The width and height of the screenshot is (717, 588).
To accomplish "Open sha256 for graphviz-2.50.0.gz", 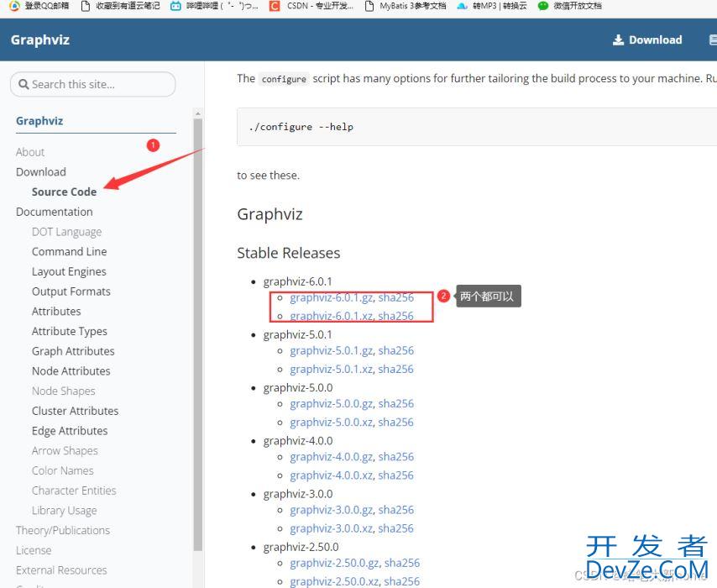I will [402, 563].
